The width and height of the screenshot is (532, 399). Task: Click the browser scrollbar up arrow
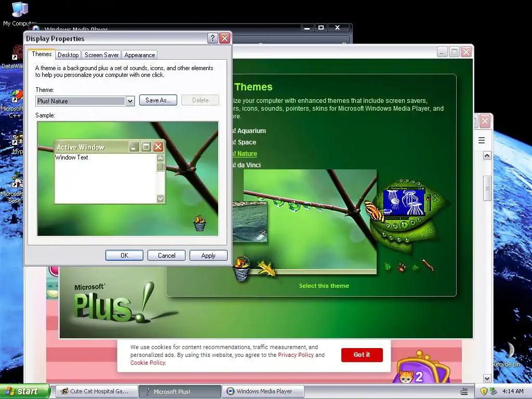tap(487, 156)
